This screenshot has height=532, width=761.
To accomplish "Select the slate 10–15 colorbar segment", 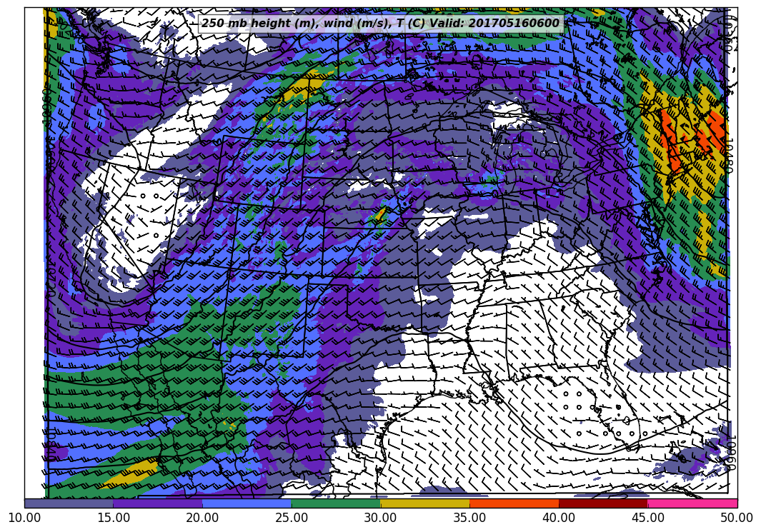I will click(x=69, y=503).
